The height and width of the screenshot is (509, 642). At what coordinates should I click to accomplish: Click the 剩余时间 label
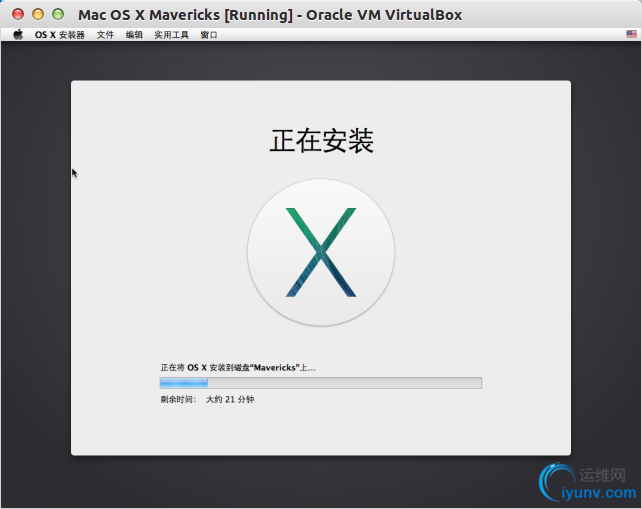pos(179,399)
